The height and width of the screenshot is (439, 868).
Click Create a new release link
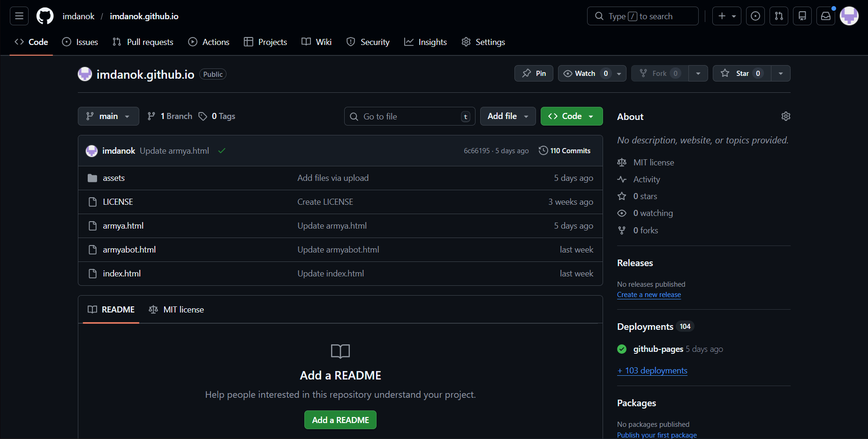649,295
